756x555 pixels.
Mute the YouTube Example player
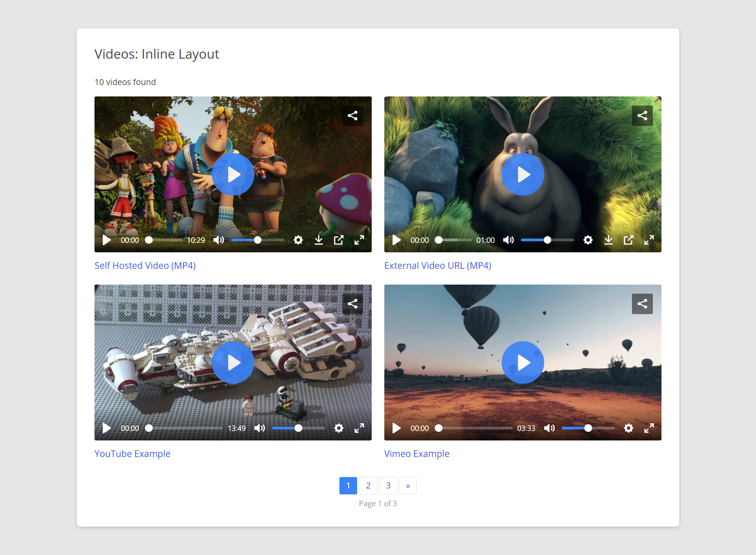259,428
